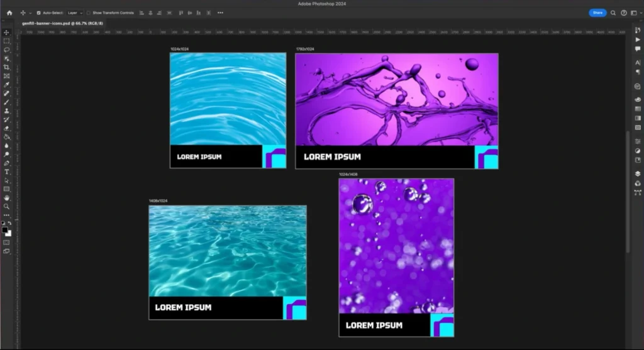
Task: Align horizontal centers in options bar
Action: coord(150,13)
